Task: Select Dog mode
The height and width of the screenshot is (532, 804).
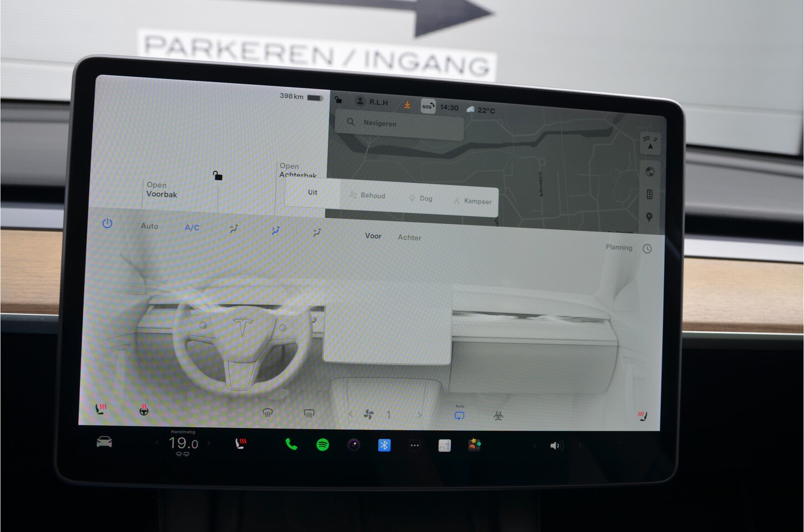Action: (x=420, y=198)
